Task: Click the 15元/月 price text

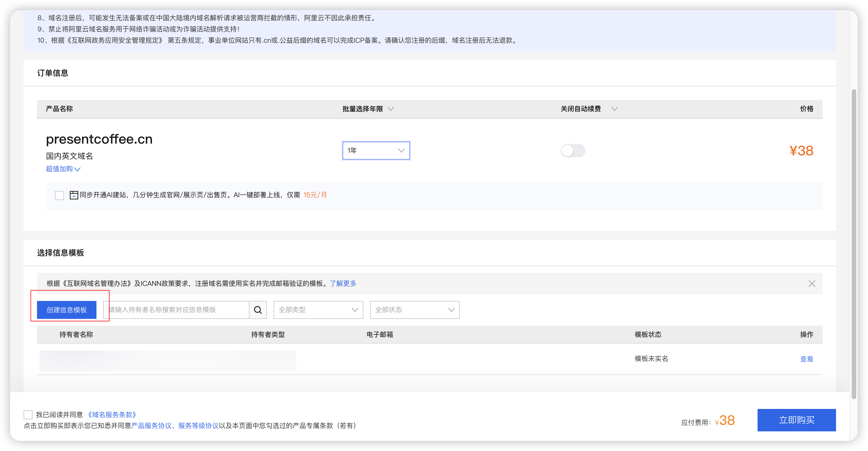Action: tap(315, 195)
